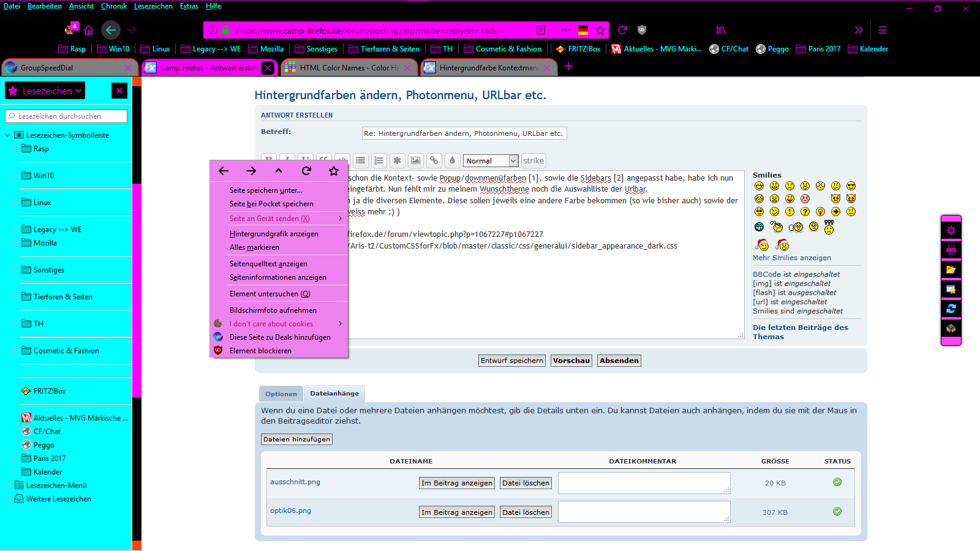Open a new tab with the plus button
This screenshot has height=551, width=980.
tap(568, 67)
